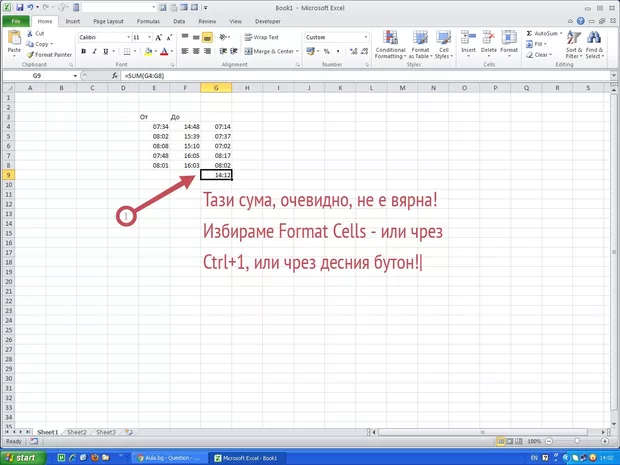The width and height of the screenshot is (620, 465).
Task: Click Wrap Text button
Action: coord(261,37)
